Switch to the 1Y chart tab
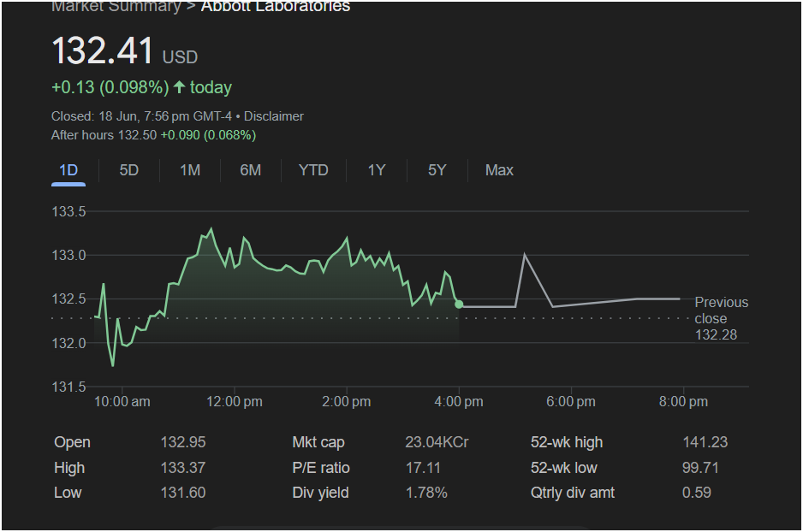Image resolution: width=803 pixels, height=532 pixels. coord(377,170)
